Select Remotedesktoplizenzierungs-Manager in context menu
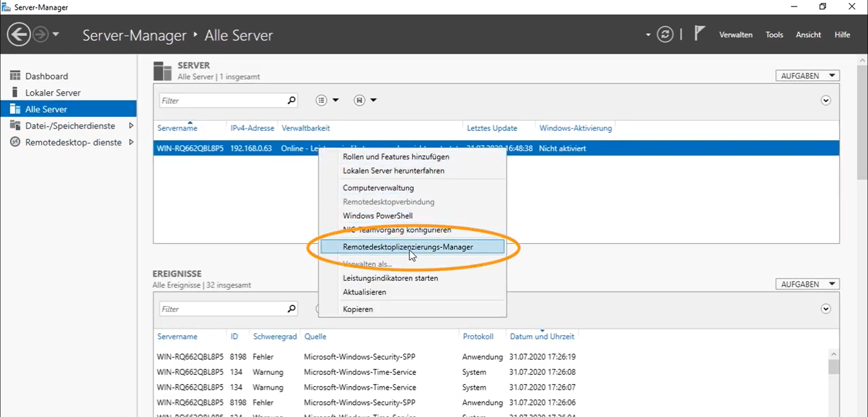Viewport: 868px width, 417px height. coord(408,247)
